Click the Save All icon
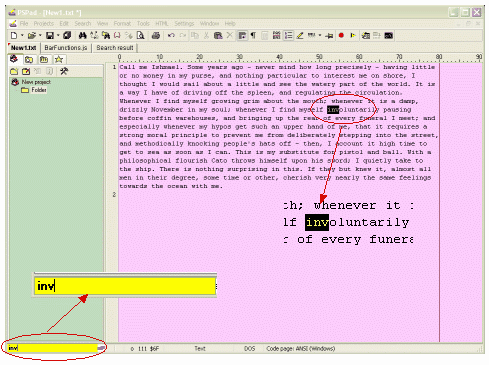489x365 pixels. tap(67, 35)
